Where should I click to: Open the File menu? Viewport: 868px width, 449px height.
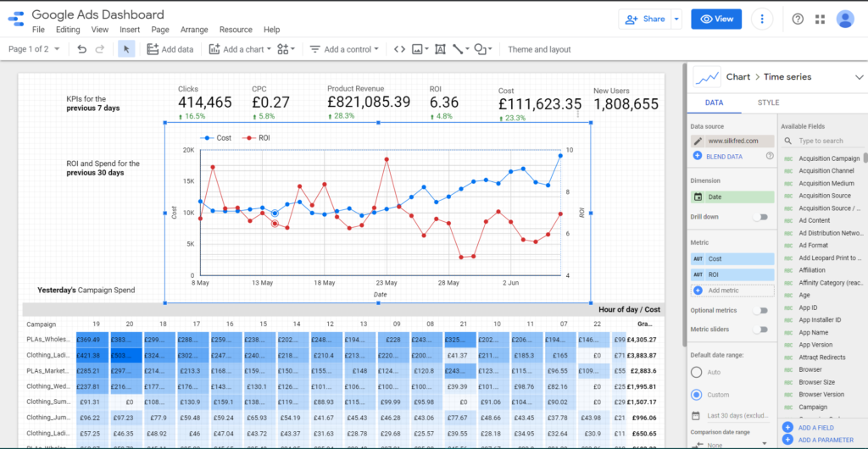pos(38,30)
